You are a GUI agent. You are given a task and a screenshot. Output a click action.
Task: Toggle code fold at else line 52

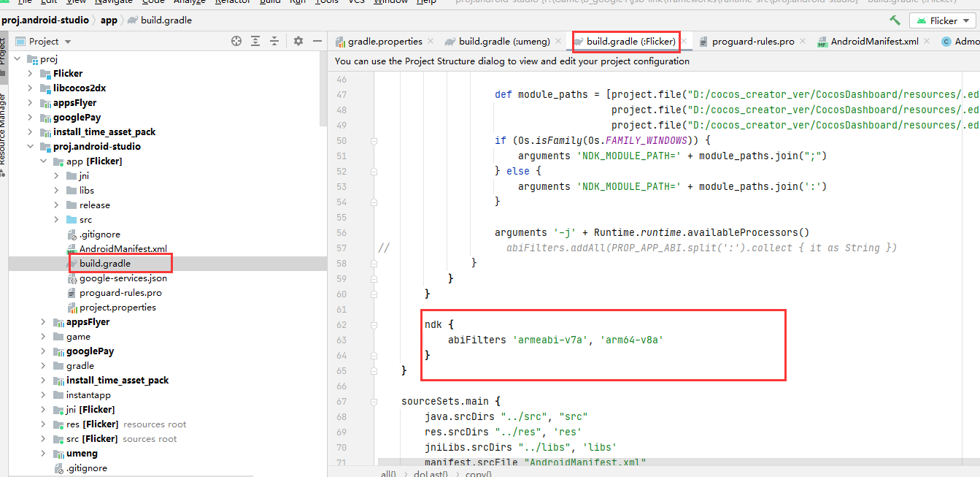[374, 171]
